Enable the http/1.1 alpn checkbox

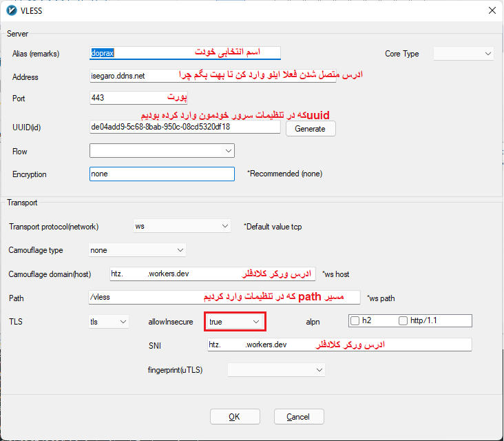(x=403, y=320)
